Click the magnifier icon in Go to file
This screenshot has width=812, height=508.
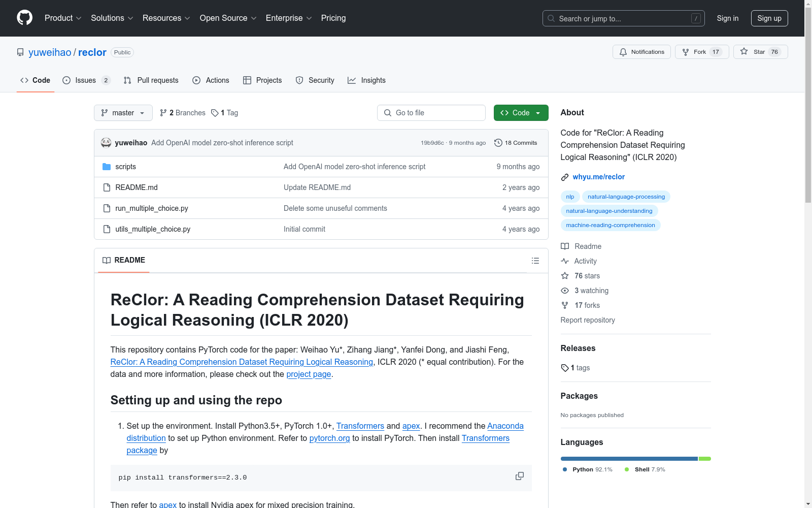(x=388, y=113)
